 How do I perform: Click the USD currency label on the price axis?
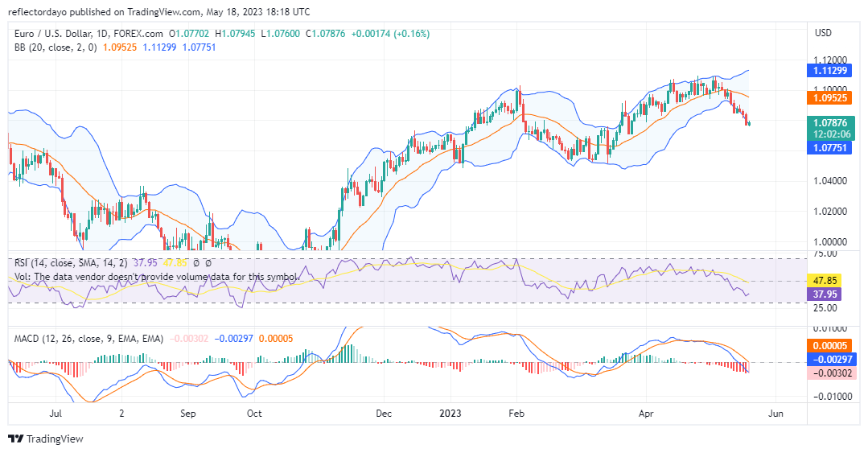click(823, 33)
